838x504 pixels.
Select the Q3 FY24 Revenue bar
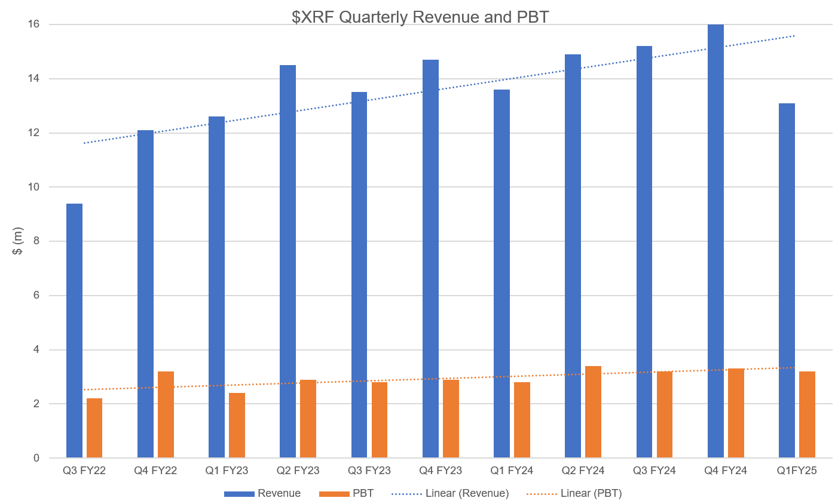point(644,252)
